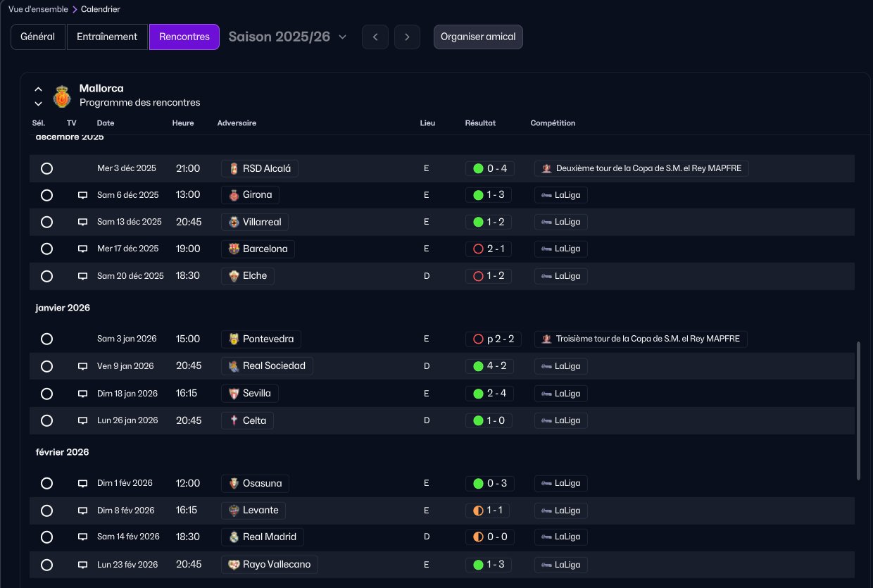Click the Mallorca club crest icon
The width and height of the screenshot is (873, 588).
click(62, 96)
